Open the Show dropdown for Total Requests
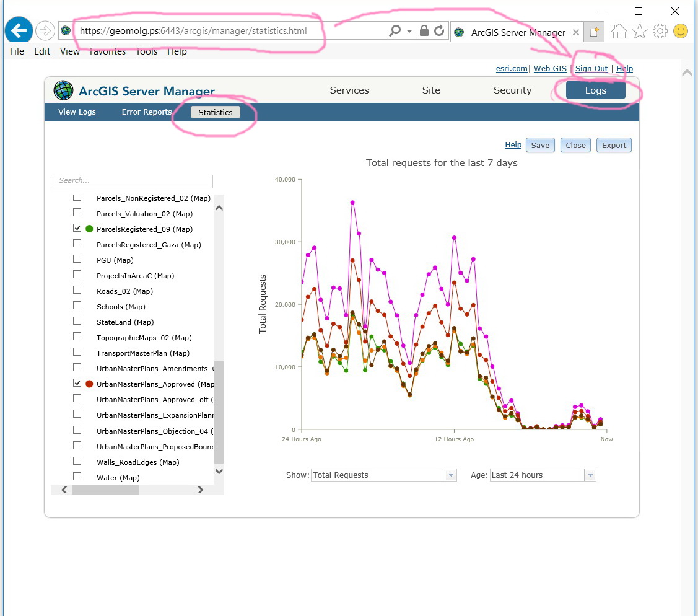The width and height of the screenshot is (698, 616). click(450, 475)
